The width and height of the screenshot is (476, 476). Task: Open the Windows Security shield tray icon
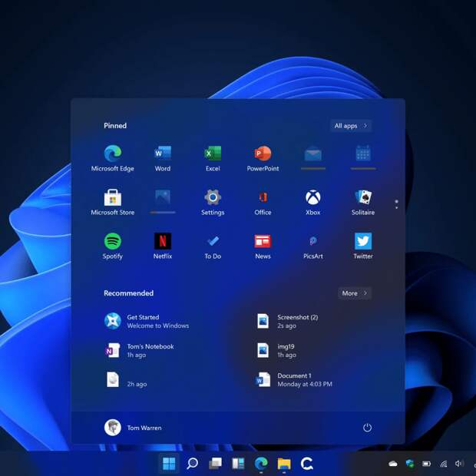(410, 464)
